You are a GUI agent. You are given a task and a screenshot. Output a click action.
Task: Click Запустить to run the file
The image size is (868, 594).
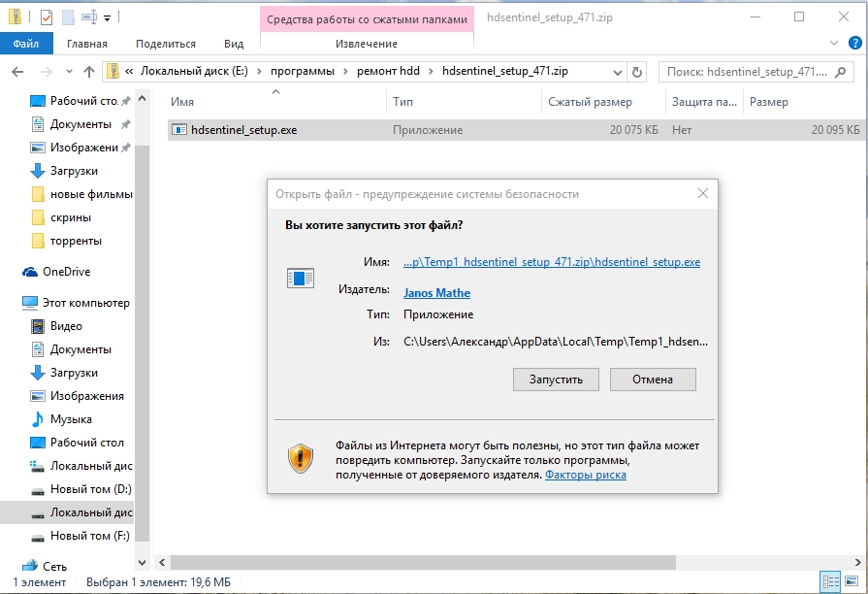coord(556,379)
